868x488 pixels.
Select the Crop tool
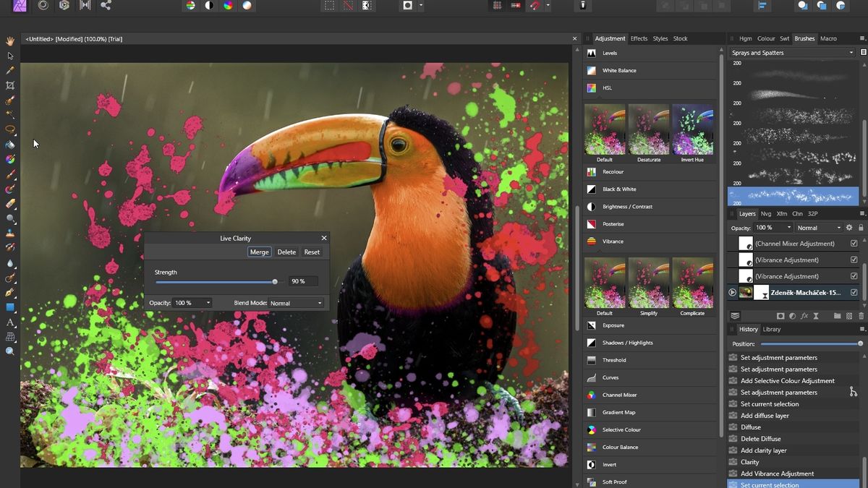click(x=10, y=85)
